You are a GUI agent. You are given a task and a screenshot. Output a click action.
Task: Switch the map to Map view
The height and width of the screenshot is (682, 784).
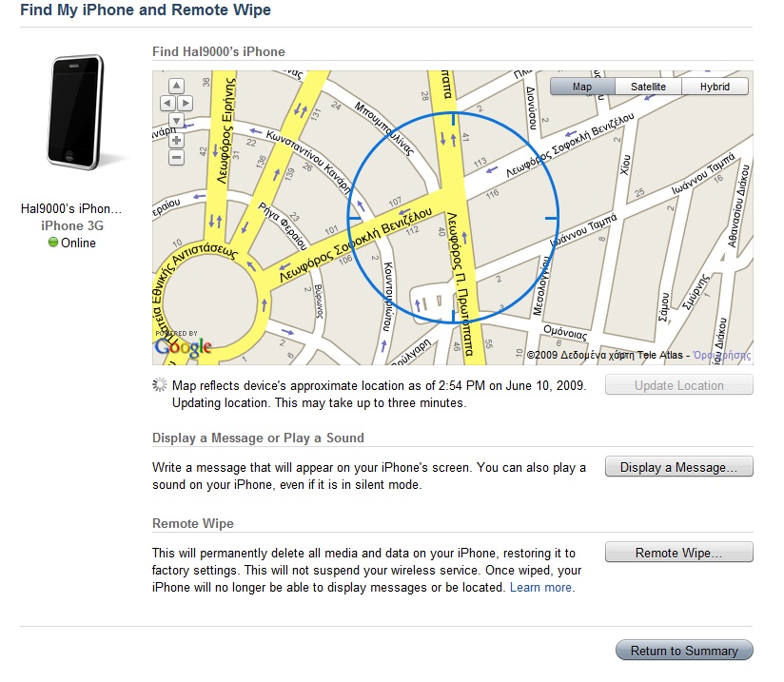582,87
